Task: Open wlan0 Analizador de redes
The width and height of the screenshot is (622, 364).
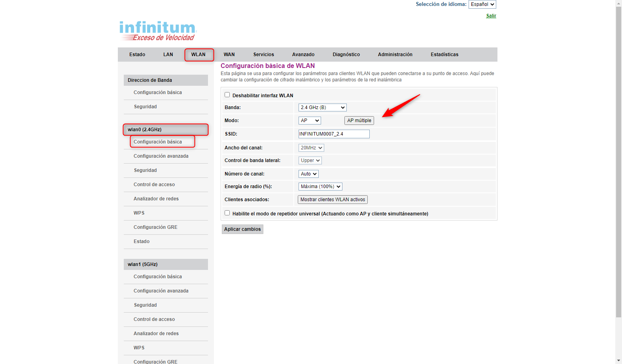Action: pos(156,199)
